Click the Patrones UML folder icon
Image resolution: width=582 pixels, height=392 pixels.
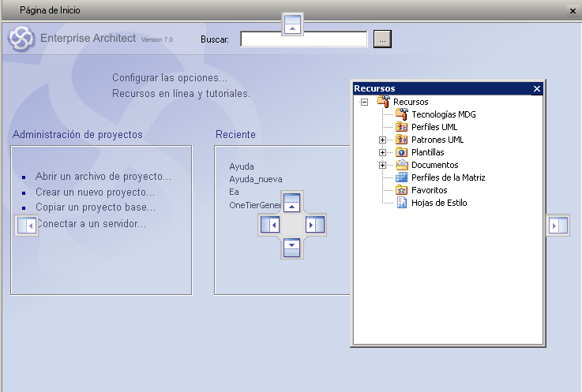click(402, 140)
